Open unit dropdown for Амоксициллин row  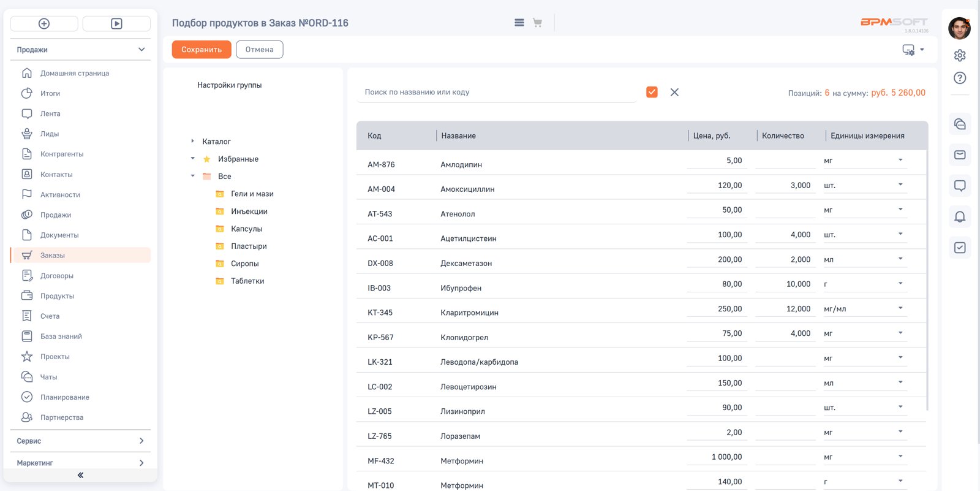(x=900, y=185)
